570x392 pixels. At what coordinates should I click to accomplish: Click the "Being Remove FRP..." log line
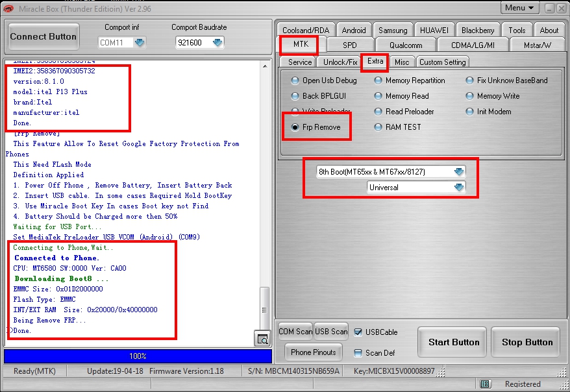[x=49, y=320]
